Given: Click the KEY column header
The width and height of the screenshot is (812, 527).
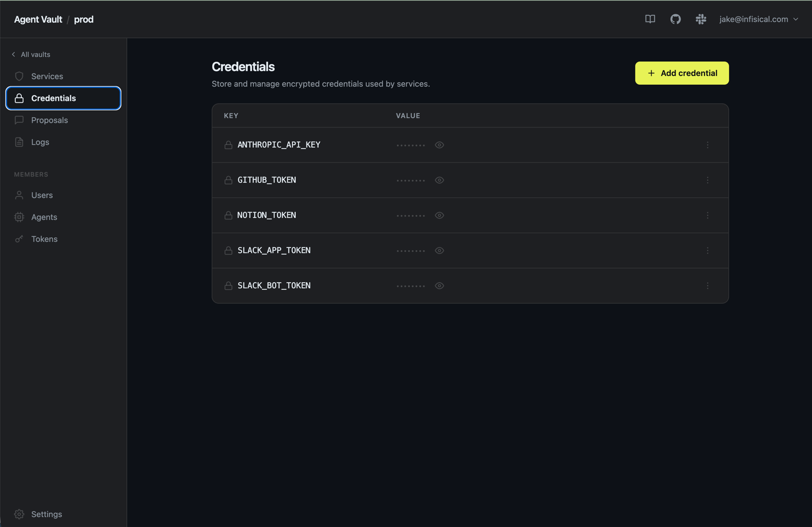Looking at the screenshot, I should [231, 116].
